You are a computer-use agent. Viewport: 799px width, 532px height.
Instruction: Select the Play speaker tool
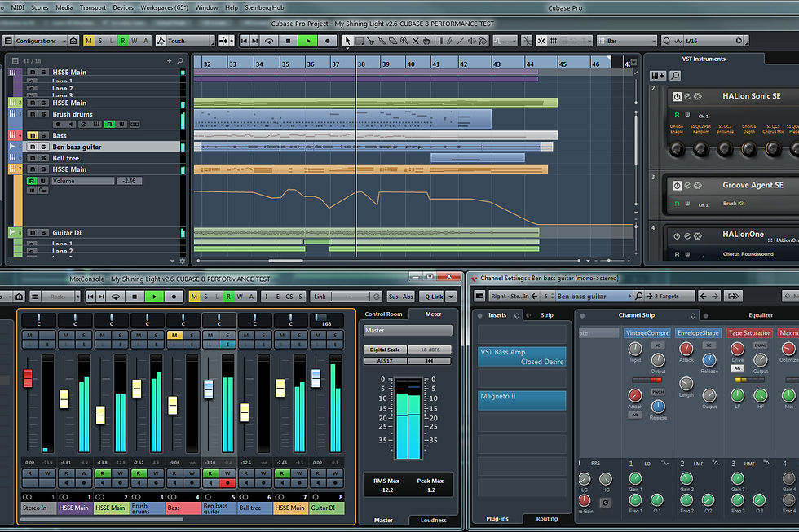click(x=472, y=41)
